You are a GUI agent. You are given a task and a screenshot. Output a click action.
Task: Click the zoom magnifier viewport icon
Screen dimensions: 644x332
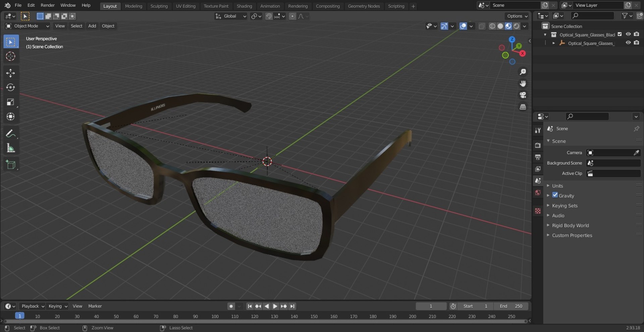[523, 72]
